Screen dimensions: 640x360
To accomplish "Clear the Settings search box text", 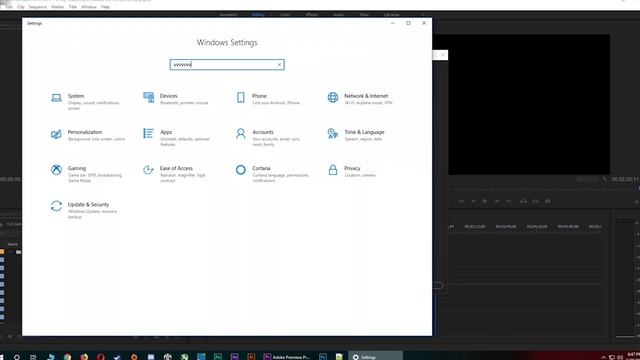I will point(279,64).
